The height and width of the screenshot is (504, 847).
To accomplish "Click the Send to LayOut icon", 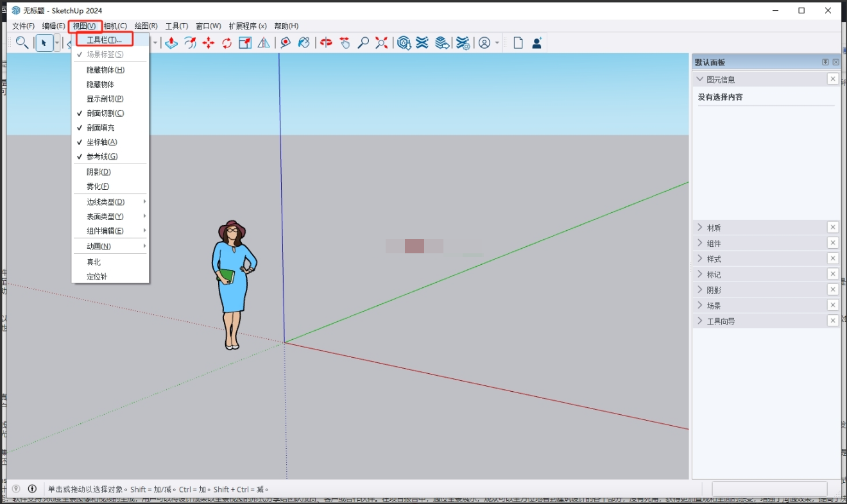I will [x=441, y=43].
